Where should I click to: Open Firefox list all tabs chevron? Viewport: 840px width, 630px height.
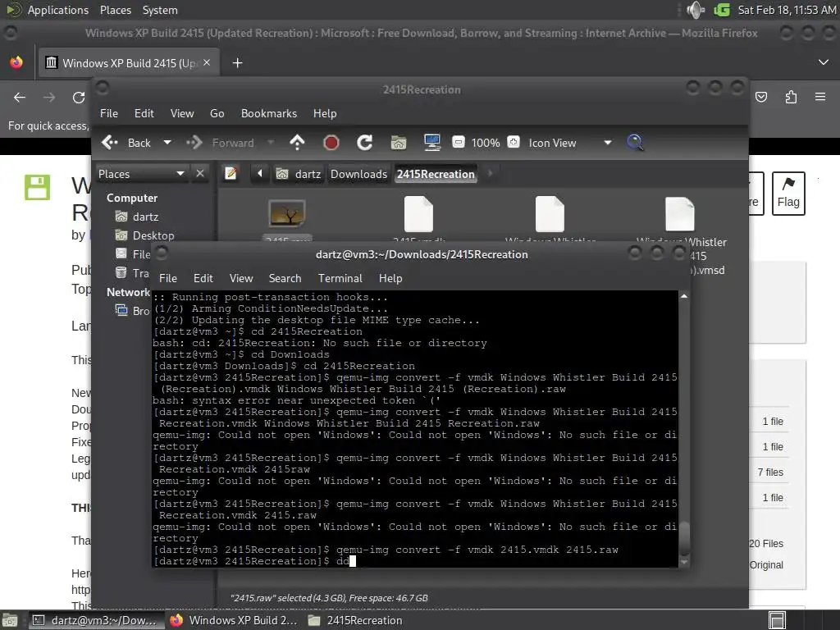click(824, 62)
